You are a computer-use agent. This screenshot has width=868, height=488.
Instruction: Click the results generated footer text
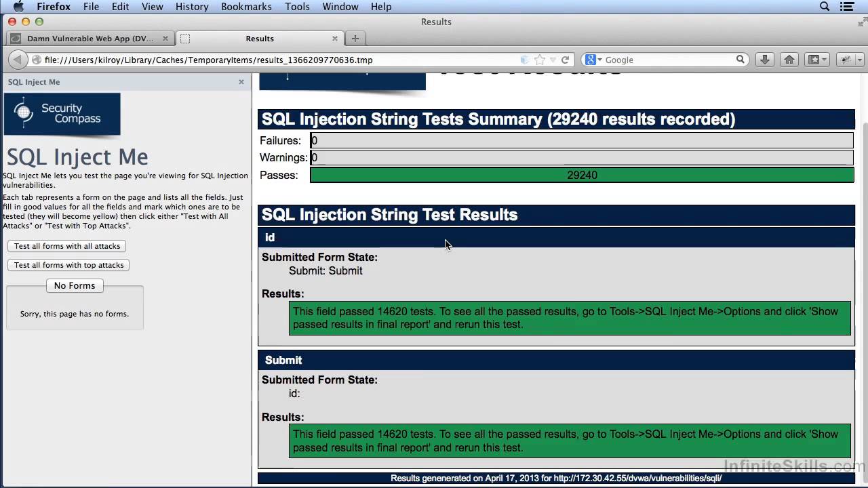click(556, 479)
